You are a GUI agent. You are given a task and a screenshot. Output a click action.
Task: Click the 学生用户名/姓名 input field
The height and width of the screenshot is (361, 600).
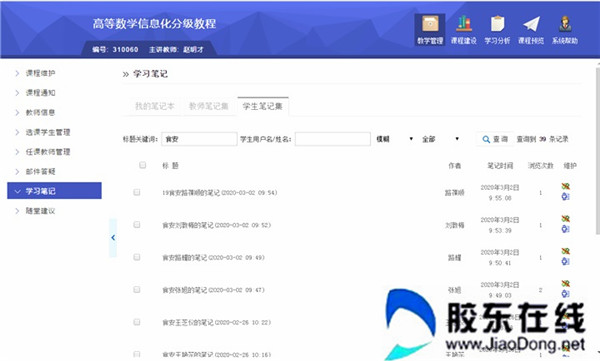point(333,139)
